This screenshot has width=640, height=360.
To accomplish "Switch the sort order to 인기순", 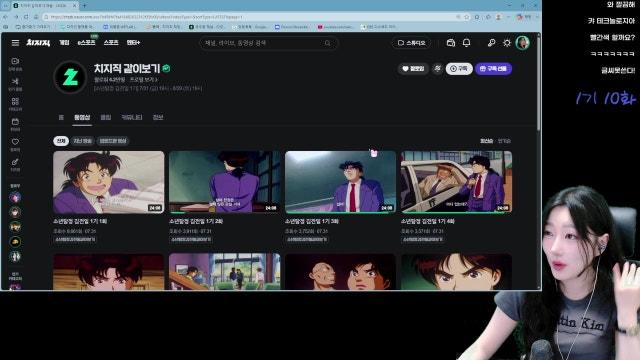I will [x=504, y=141].
